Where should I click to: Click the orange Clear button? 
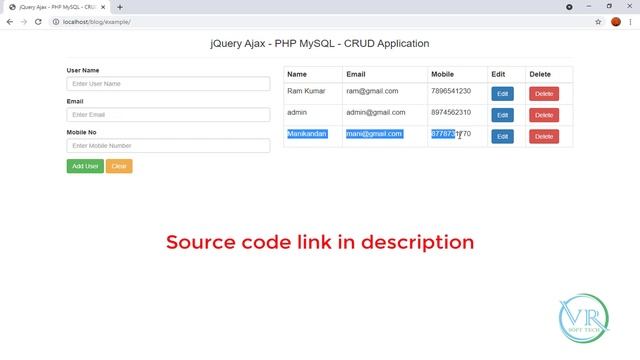coord(119,166)
